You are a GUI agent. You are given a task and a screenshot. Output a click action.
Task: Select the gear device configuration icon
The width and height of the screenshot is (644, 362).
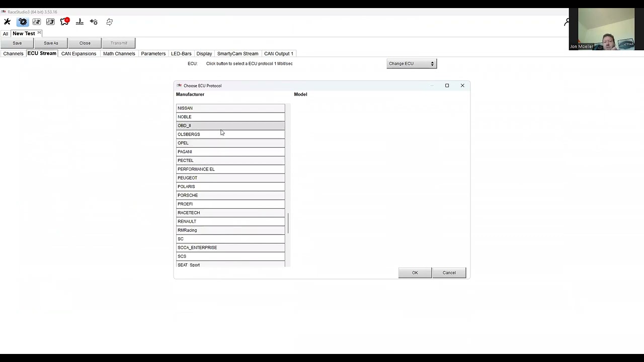point(23,22)
